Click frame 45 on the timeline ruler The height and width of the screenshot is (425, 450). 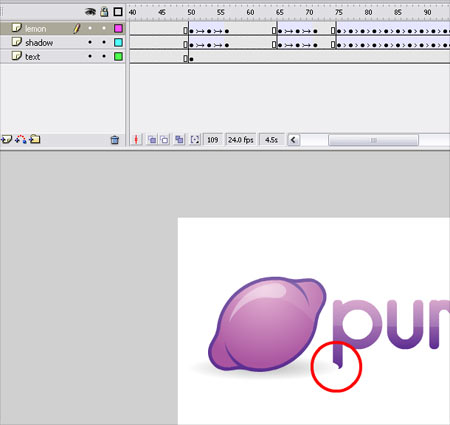click(162, 12)
